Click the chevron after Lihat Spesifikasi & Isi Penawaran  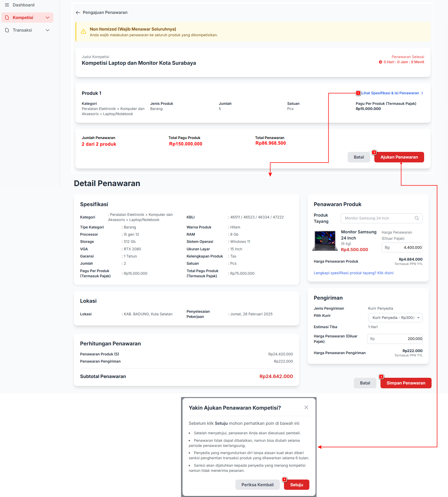pos(422,93)
